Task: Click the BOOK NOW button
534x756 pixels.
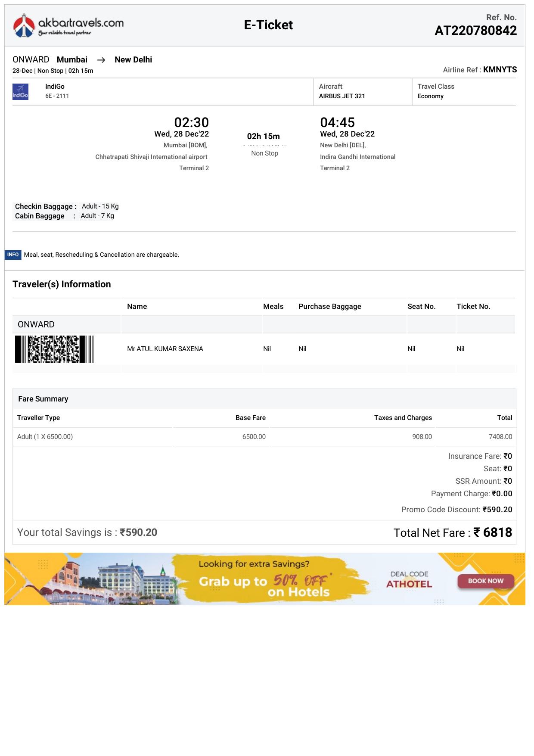Action: click(485, 581)
